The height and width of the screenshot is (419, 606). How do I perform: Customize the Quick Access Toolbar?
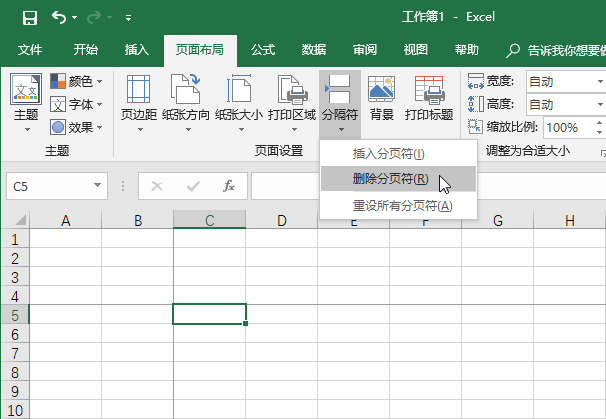coord(128,18)
